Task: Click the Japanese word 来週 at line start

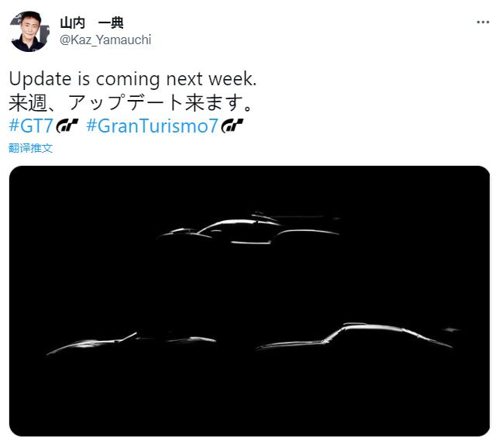Action: coord(28,103)
